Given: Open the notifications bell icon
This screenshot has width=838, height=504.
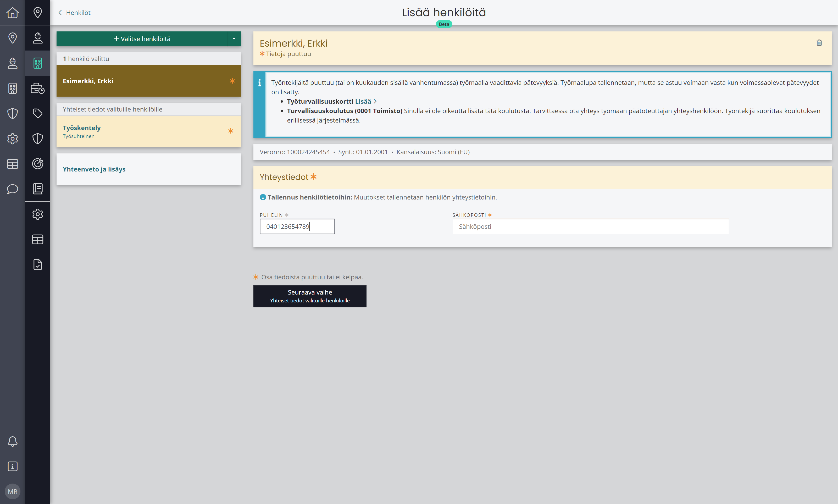Looking at the screenshot, I should tap(13, 441).
